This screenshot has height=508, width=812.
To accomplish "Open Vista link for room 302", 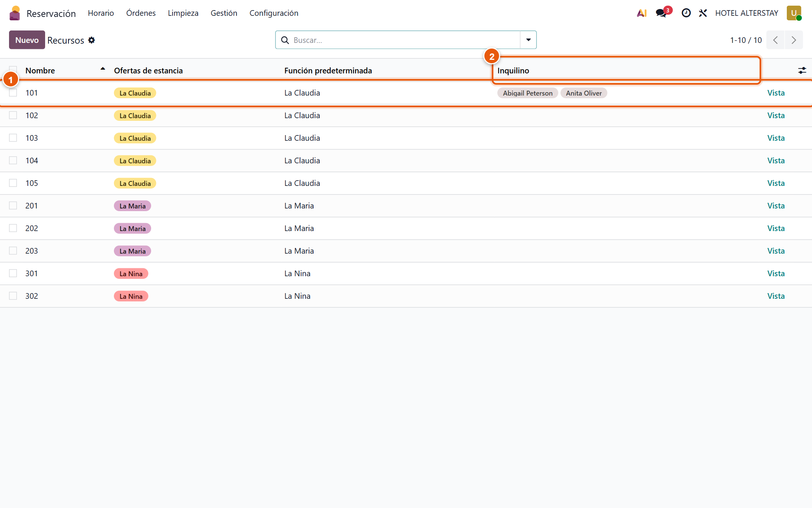I will tap(776, 296).
